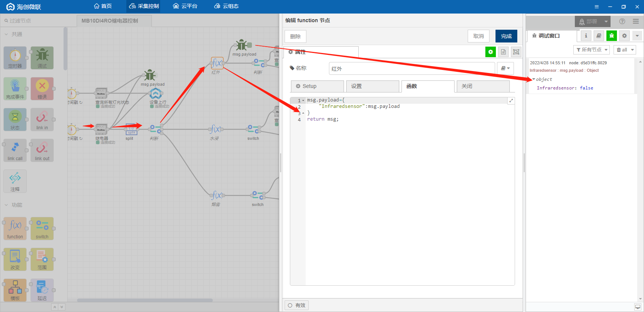Image resolution: width=644 pixels, height=312 pixels.
Task: Click the 取消 cancel button
Action: coord(479,36)
